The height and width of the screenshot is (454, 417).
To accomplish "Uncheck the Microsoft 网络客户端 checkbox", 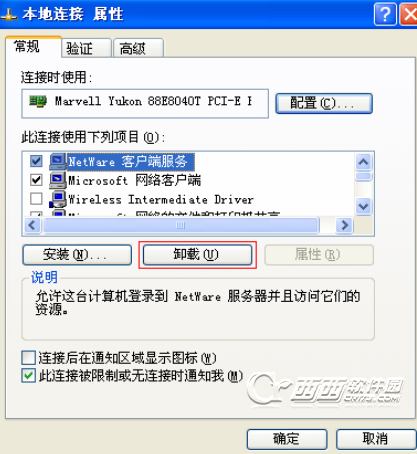I will [x=36, y=180].
